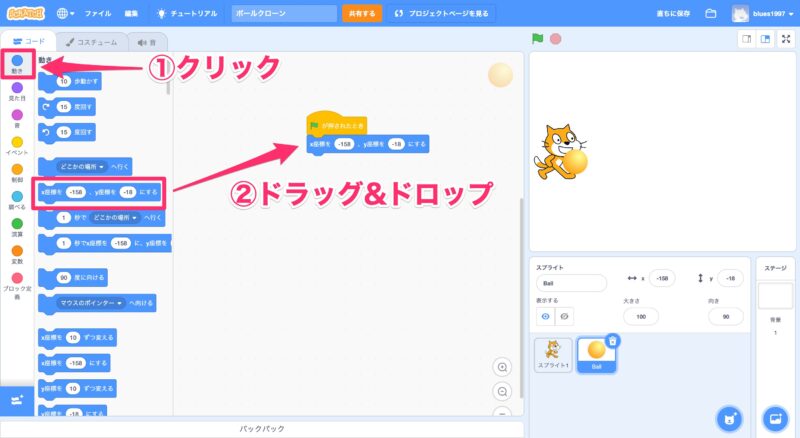Click the choose a sprite button
The height and width of the screenshot is (438, 800).
tap(730, 417)
